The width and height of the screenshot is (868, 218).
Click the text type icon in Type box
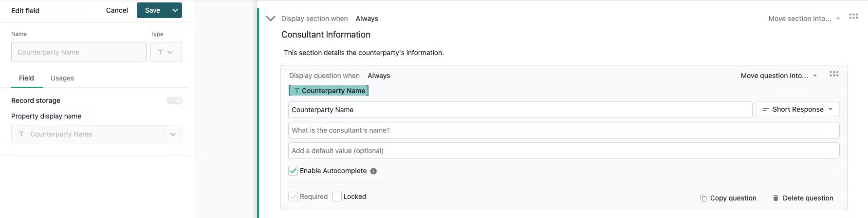pos(160,52)
